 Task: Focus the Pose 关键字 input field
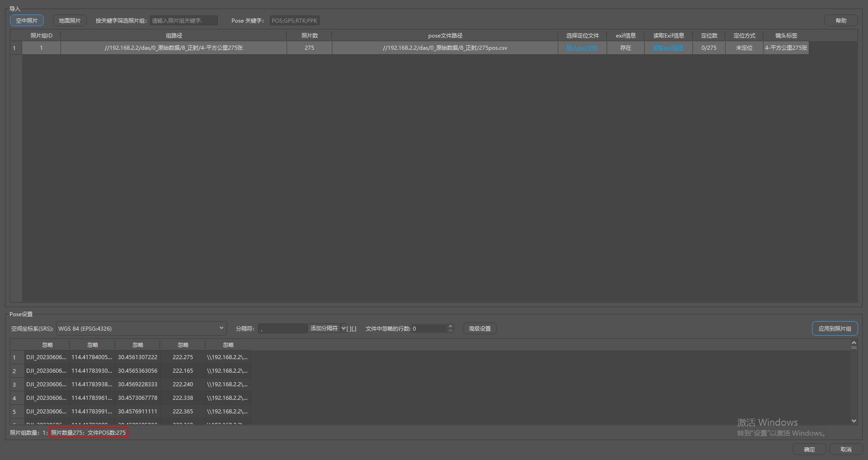point(295,20)
